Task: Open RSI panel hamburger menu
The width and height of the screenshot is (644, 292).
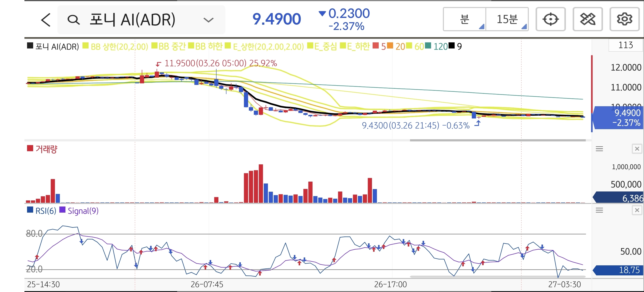Action: [x=599, y=210]
